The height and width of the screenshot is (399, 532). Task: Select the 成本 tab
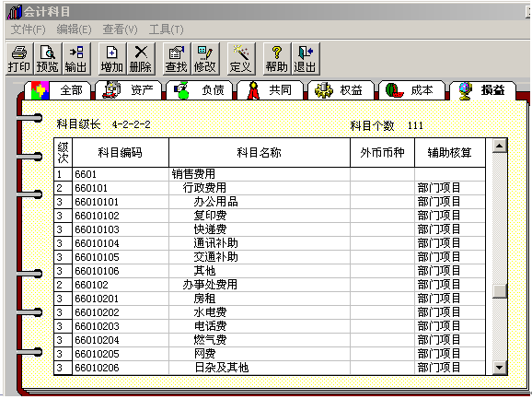coord(411,90)
